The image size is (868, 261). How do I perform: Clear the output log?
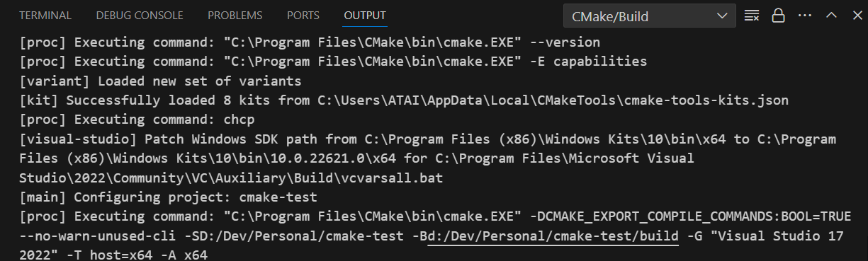click(752, 16)
